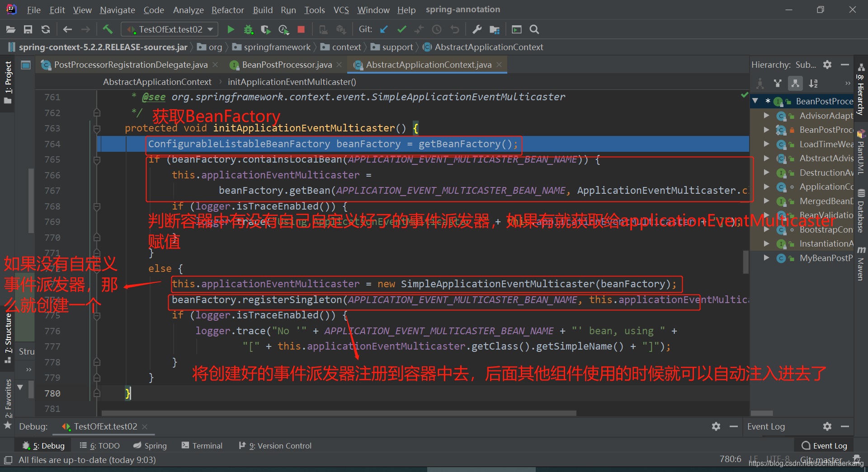
Task: Open the Maven tool window
Action: coord(861,264)
